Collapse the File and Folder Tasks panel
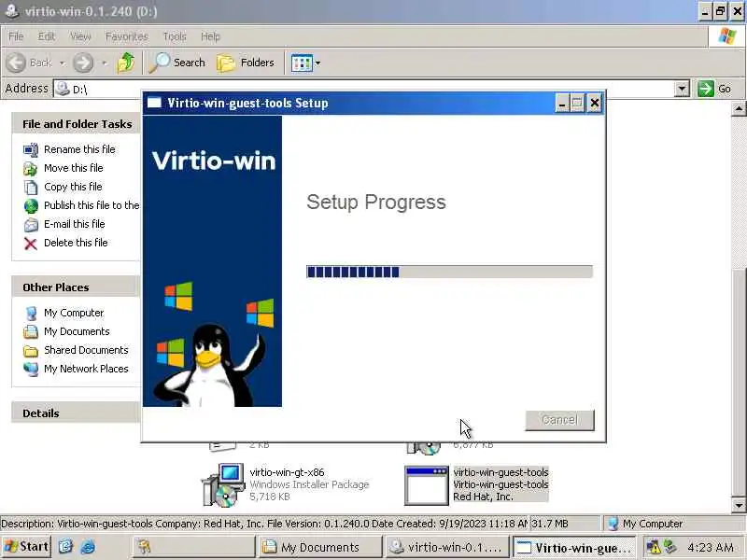The width and height of the screenshot is (747, 560). [78, 124]
